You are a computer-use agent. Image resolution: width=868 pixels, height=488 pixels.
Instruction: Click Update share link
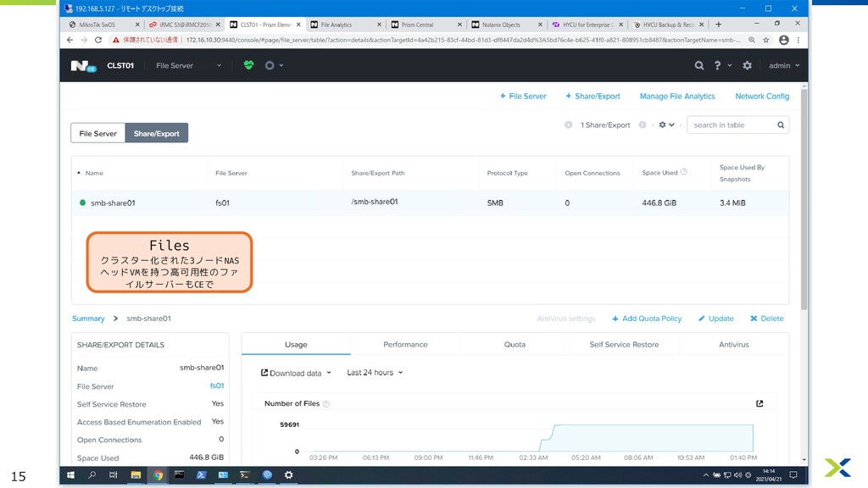coord(715,319)
